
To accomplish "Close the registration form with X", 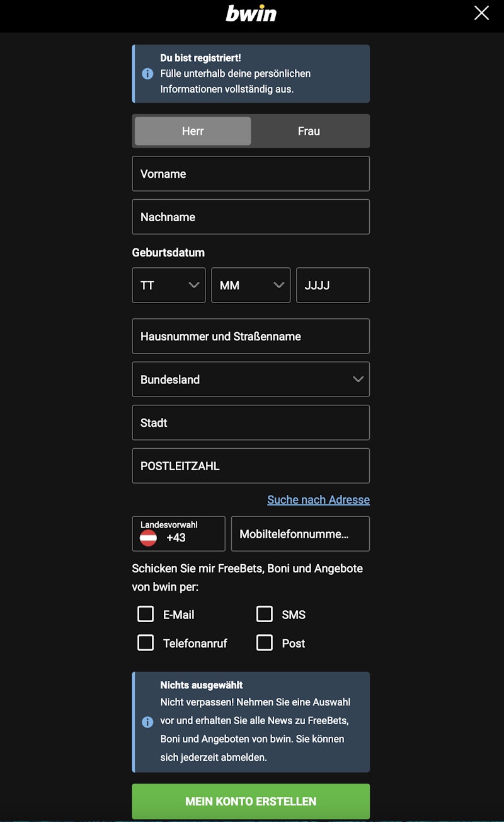I will click(x=481, y=13).
